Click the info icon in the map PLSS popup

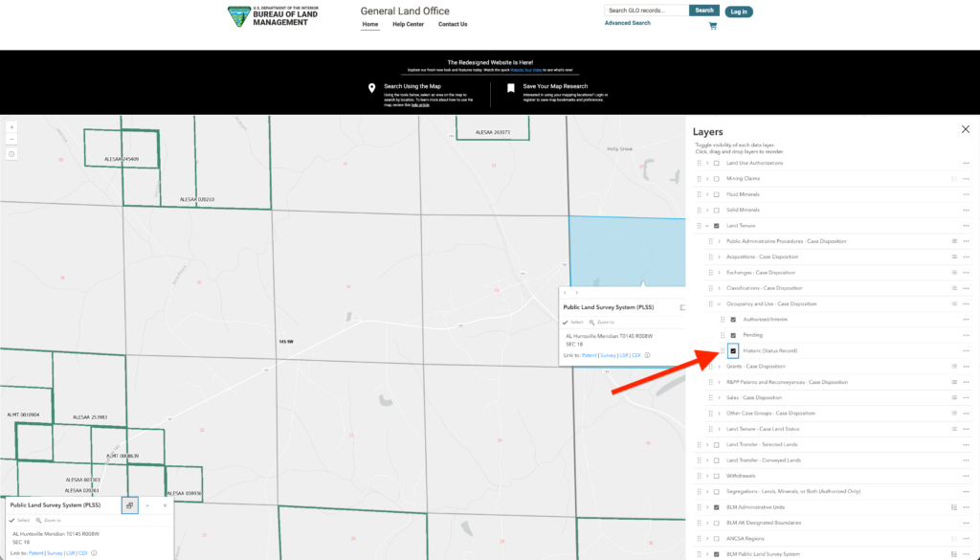point(647,355)
